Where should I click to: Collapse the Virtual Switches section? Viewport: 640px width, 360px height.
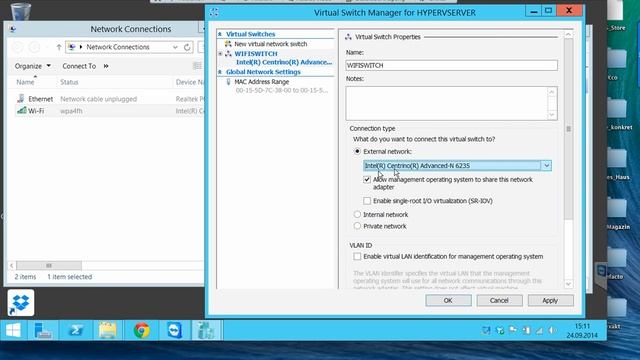[x=220, y=34]
